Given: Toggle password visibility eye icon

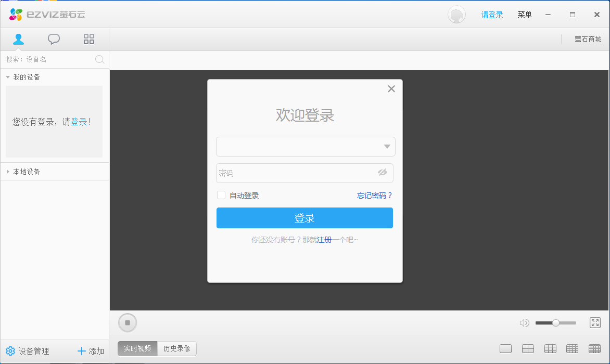Looking at the screenshot, I should pos(383,173).
